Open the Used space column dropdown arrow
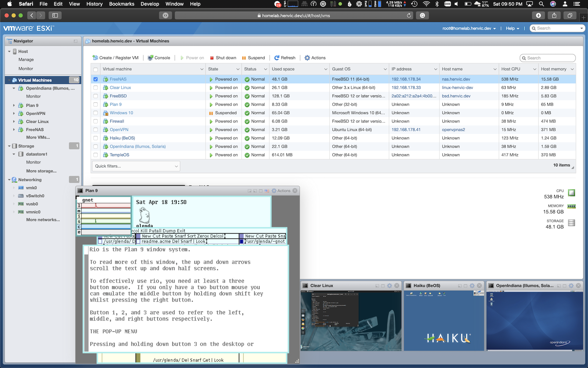588x368 pixels. tap(326, 69)
